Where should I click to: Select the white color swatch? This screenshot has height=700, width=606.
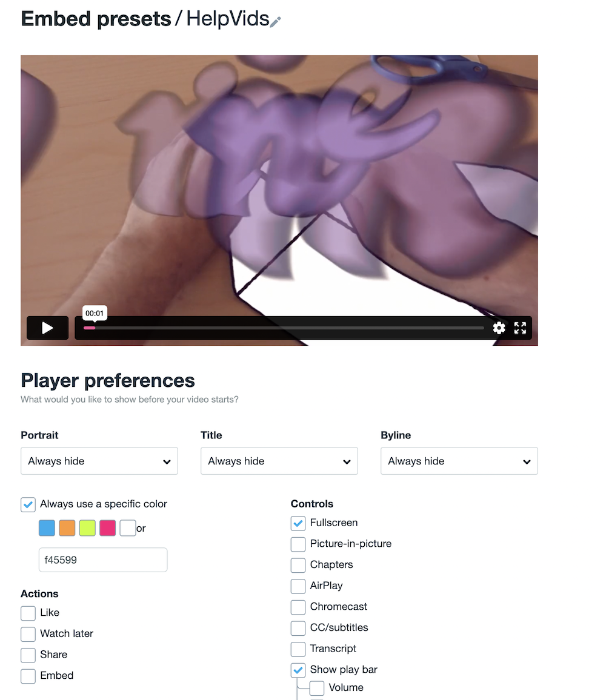click(x=128, y=528)
